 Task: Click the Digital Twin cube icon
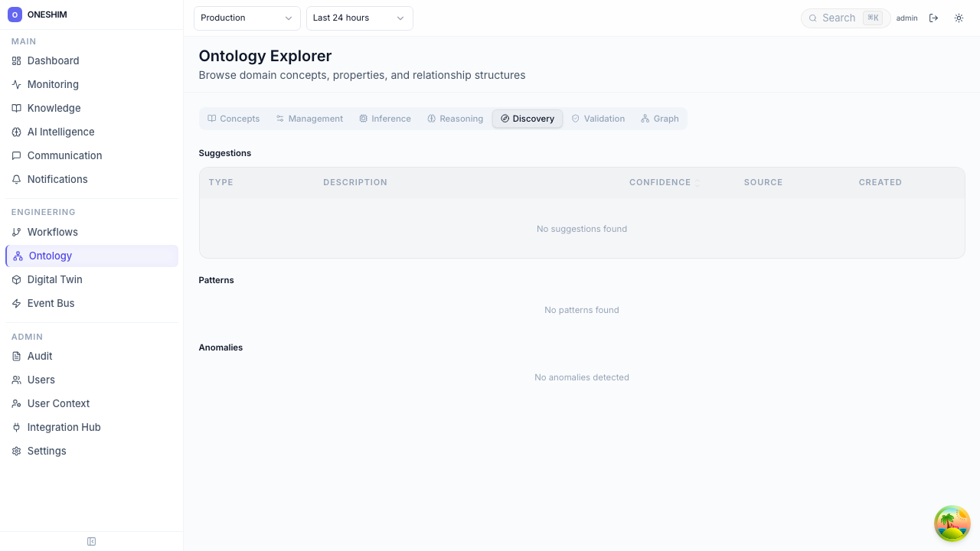tap(17, 280)
